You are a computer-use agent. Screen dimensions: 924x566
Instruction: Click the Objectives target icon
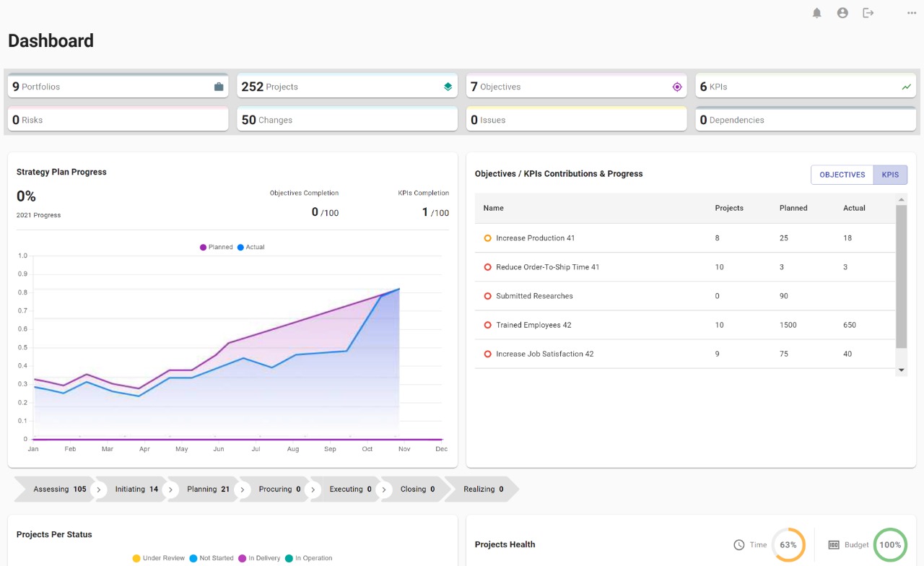[x=677, y=87]
